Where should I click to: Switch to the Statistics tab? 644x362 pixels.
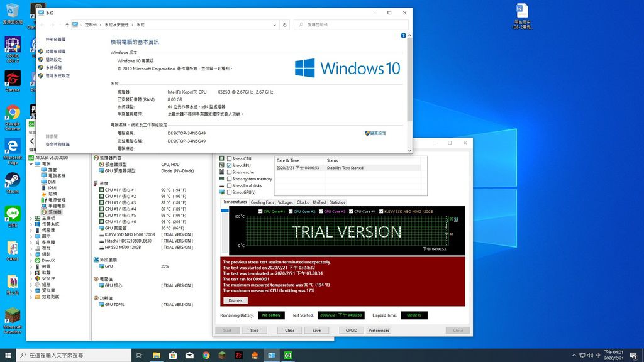337,202
